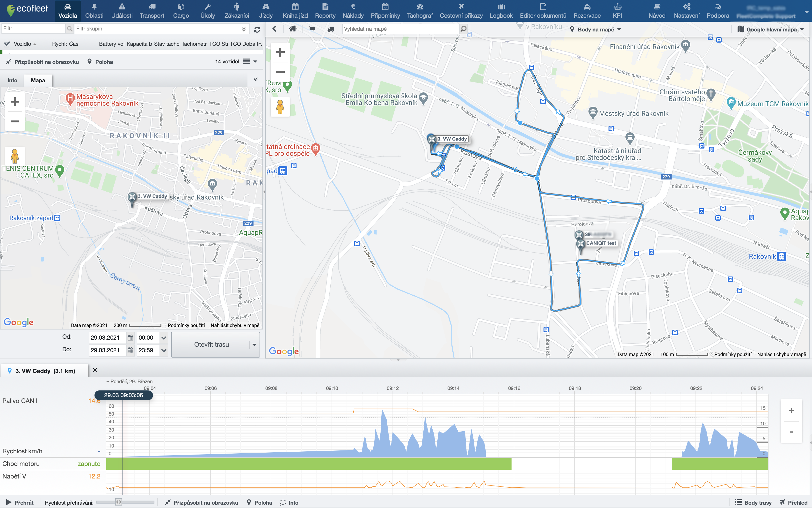Open Nastavení settings gears icon
This screenshot has width=812, height=508.
pyautogui.click(x=687, y=6)
